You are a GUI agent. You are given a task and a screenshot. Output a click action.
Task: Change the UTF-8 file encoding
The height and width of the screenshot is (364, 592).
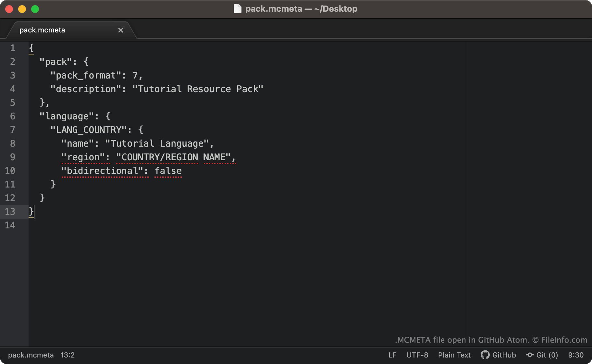click(x=417, y=355)
